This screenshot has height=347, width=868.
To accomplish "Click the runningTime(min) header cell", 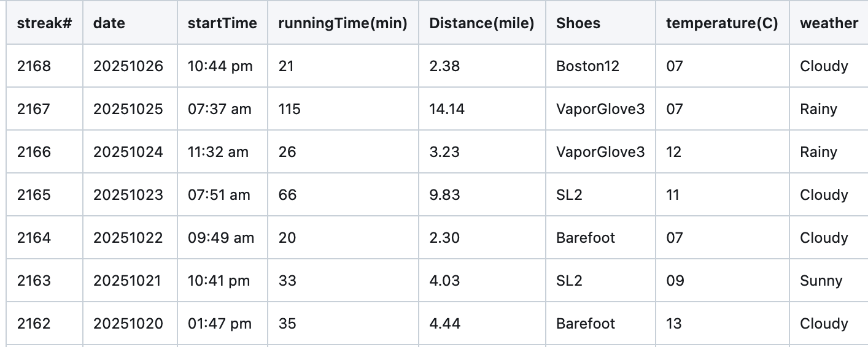I will tap(343, 23).
